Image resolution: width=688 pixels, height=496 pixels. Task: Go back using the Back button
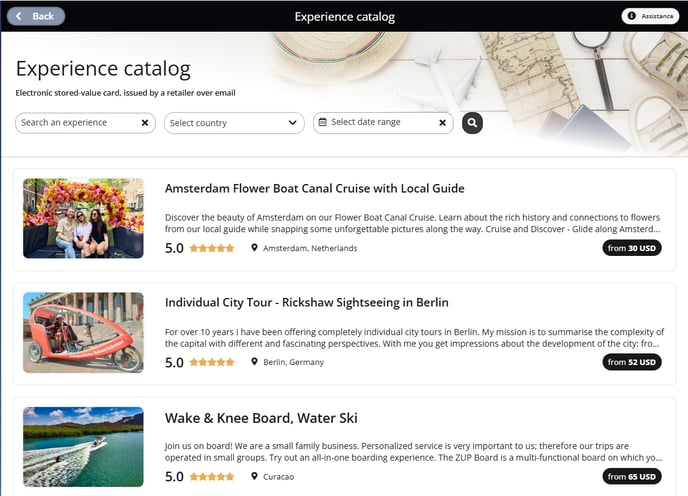(x=36, y=16)
